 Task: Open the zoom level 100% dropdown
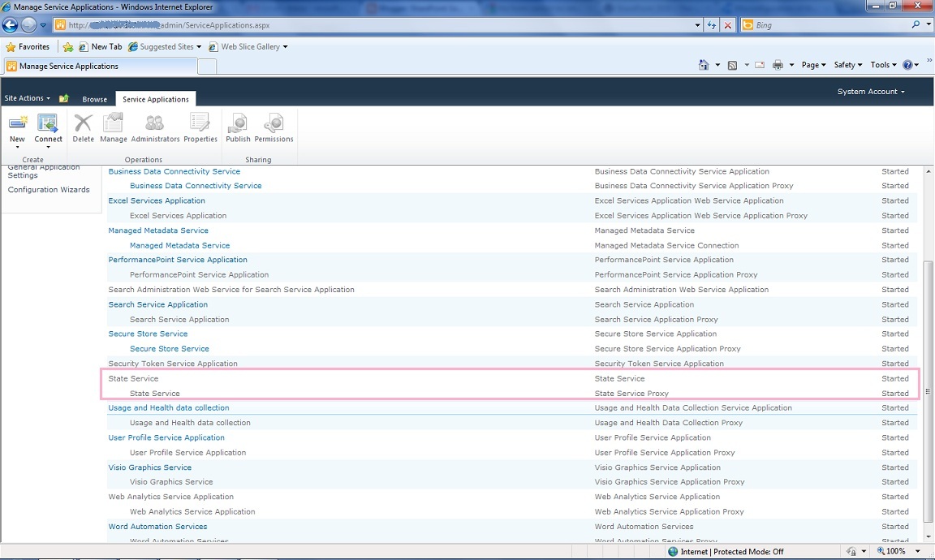pos(918,552)
